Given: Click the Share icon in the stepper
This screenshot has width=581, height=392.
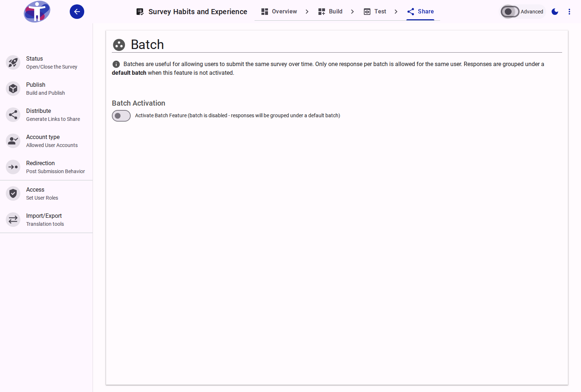Looking at the screenshot, I should coord(411,12).
